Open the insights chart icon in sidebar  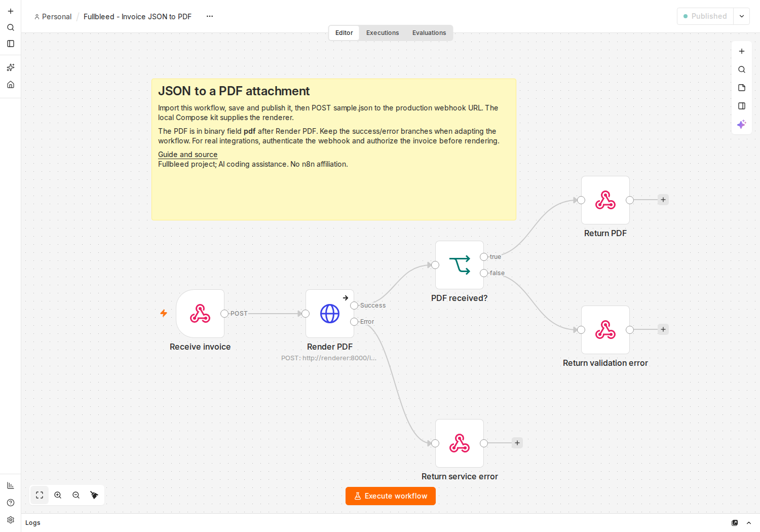pos(11,485)
